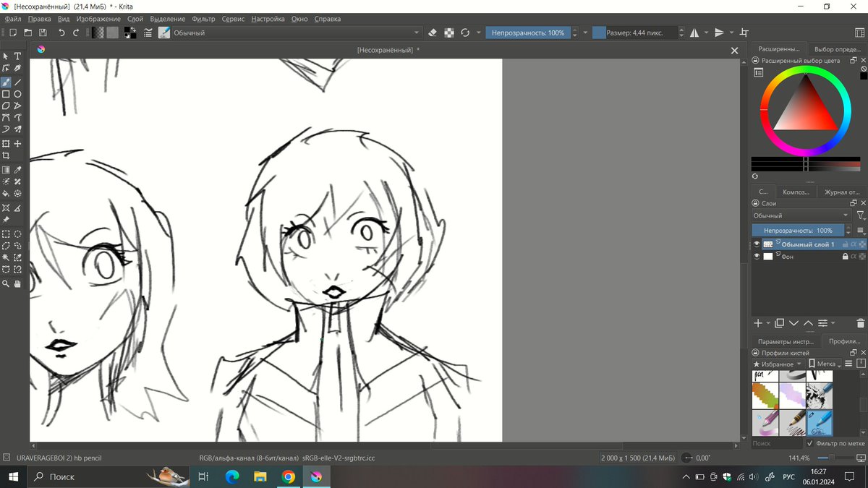The height and width of the screenshot is (488, 868).
Task: Select the Crop tool
Action: tap(6, 155)
